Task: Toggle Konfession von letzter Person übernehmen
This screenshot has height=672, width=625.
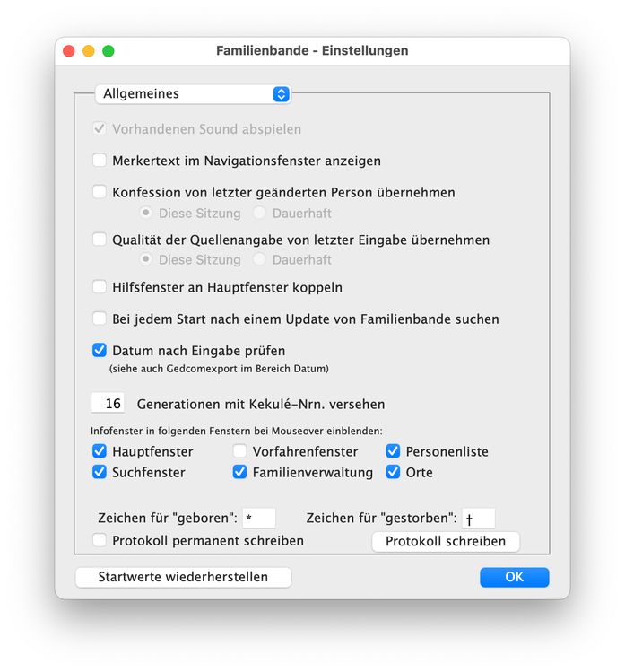Action: point(100,192)
